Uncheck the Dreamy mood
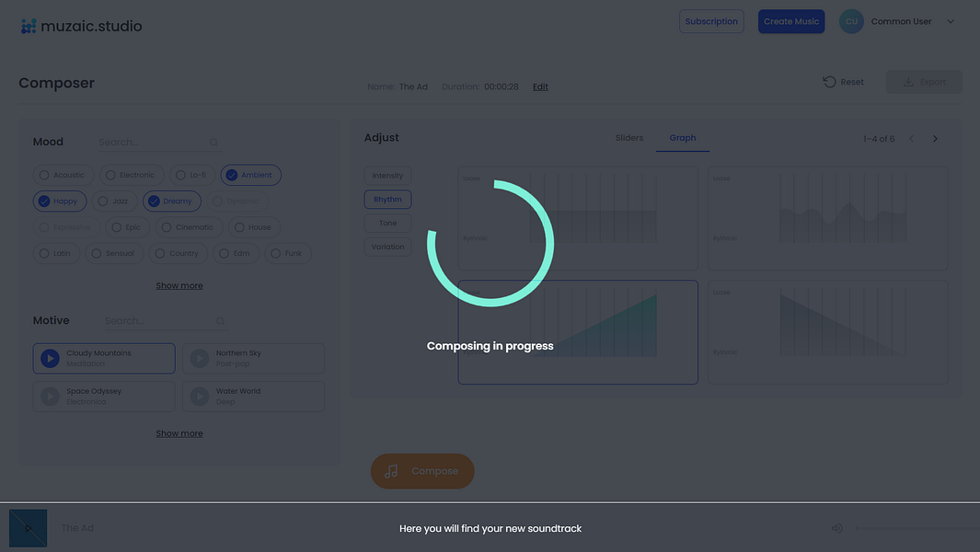 pos(172,201)
